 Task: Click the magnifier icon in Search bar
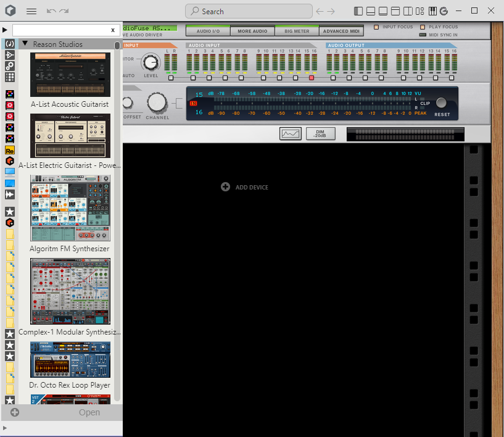(194, 11)
